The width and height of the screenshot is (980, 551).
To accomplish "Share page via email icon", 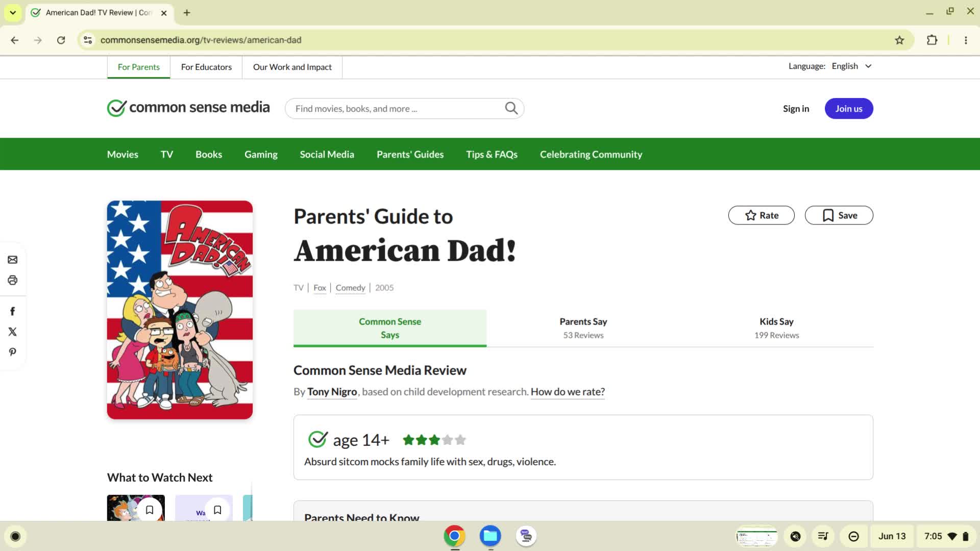I will pyautogui.click(x=13, y=260).
